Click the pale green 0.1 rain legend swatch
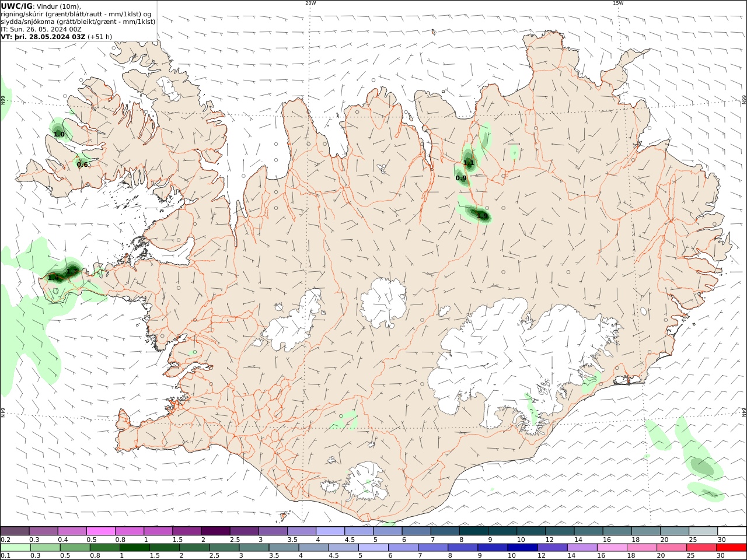The image size is (747, 560). tap(15, 548)
